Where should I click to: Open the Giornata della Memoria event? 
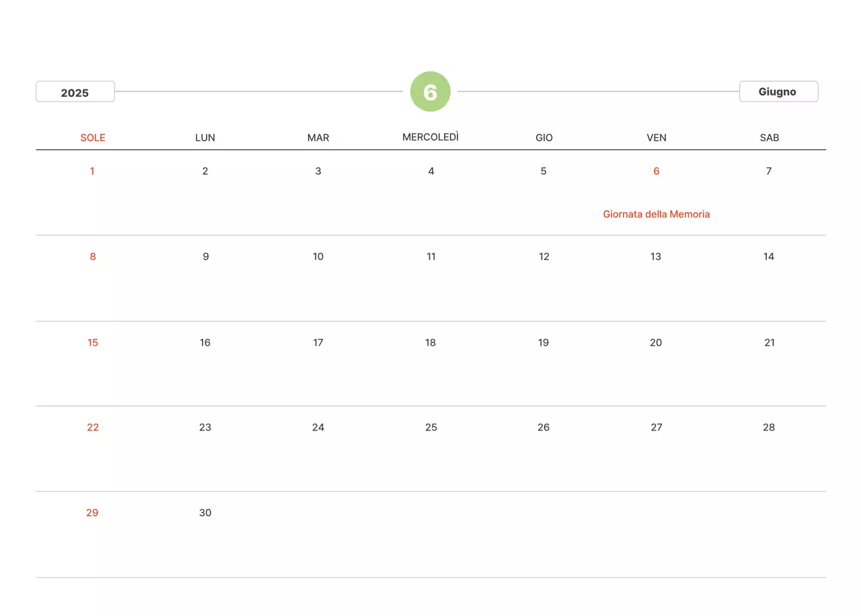coord(657,215)
